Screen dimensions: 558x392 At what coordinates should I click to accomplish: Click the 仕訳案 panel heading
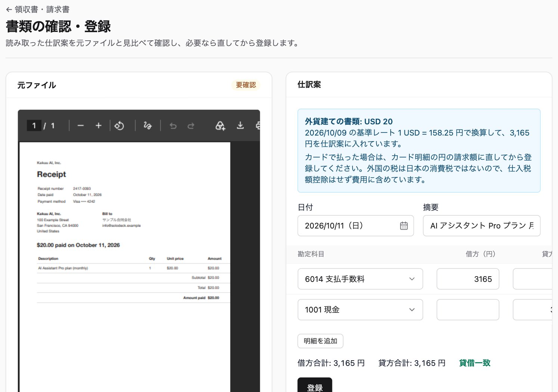(x=309, y=85)
